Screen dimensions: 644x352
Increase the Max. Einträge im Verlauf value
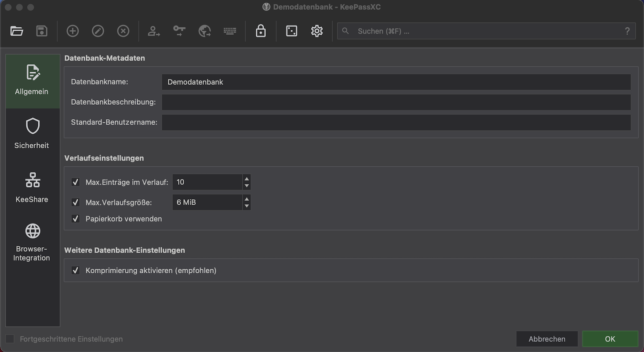247,179
